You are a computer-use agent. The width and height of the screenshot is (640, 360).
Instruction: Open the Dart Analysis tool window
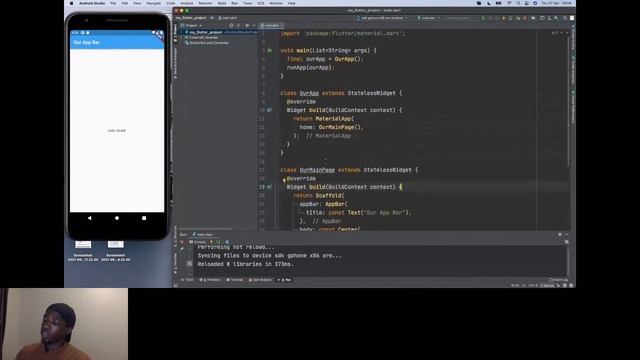[x=260, y=280]
